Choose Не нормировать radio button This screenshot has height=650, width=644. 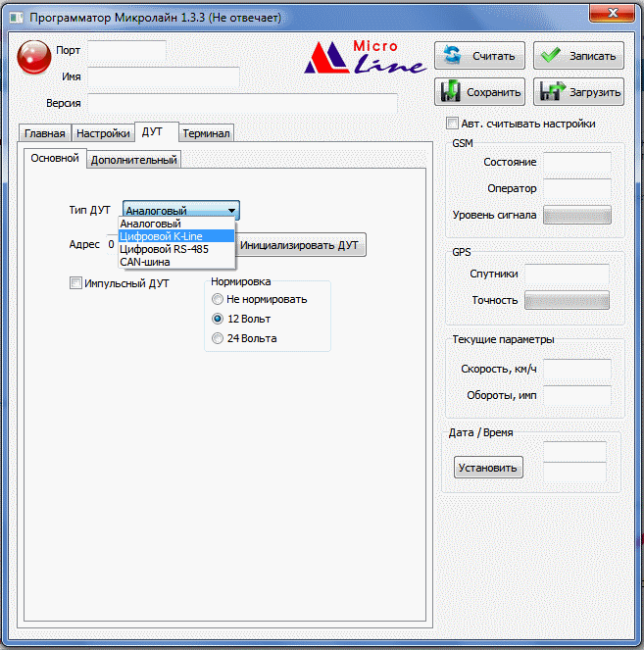pos(218,299)
